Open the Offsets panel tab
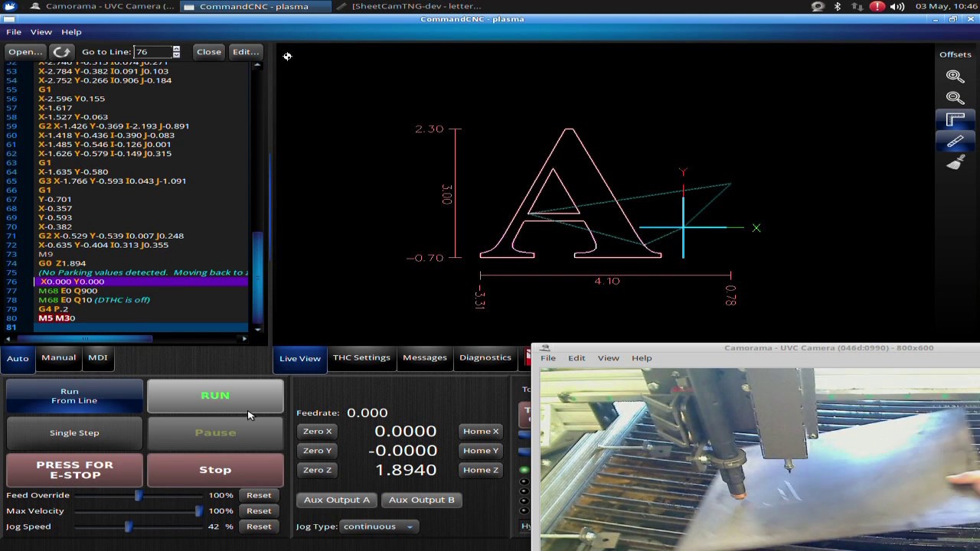Screen dimensions: 980x551 (955, 54)
